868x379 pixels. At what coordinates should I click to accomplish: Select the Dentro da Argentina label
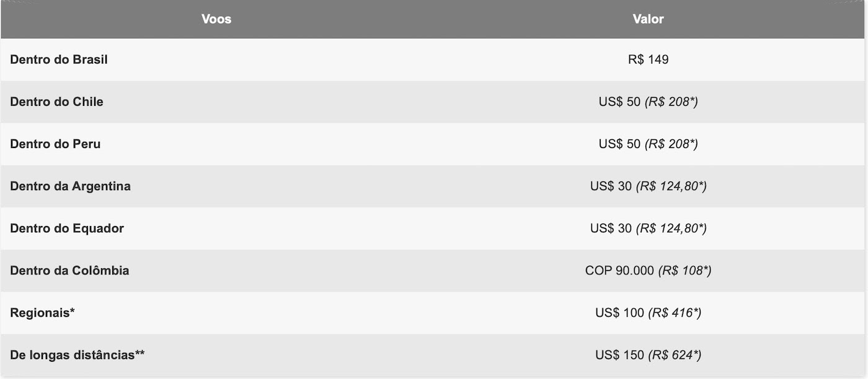tap(70, 186)
